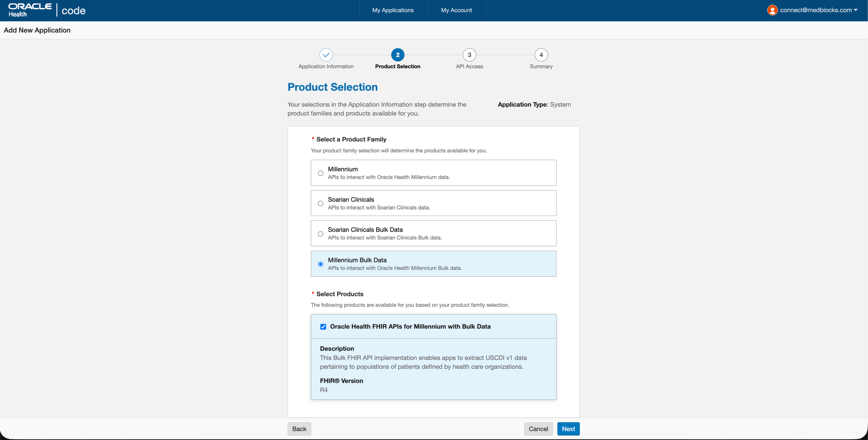The image size is (868, 440).
Task: Click the Oracle Health code logo
Action: [47, 10]
